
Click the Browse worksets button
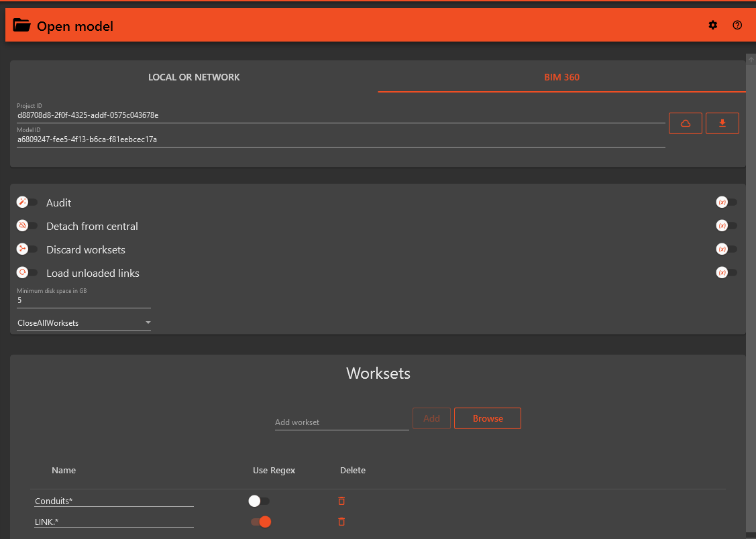click(487, 418)
